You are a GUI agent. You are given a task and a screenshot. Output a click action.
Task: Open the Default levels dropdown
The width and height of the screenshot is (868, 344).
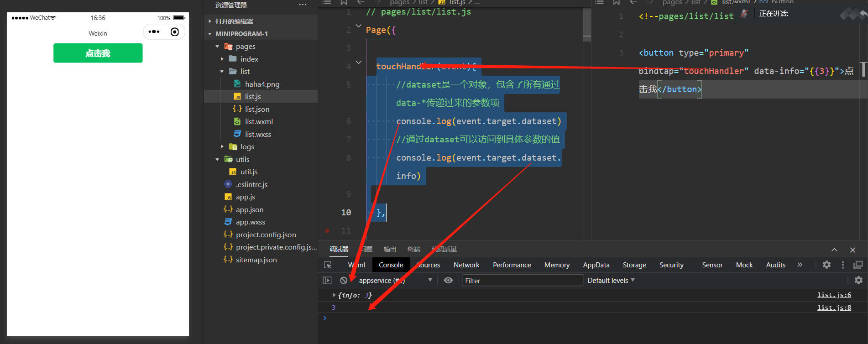pos(611,281)
